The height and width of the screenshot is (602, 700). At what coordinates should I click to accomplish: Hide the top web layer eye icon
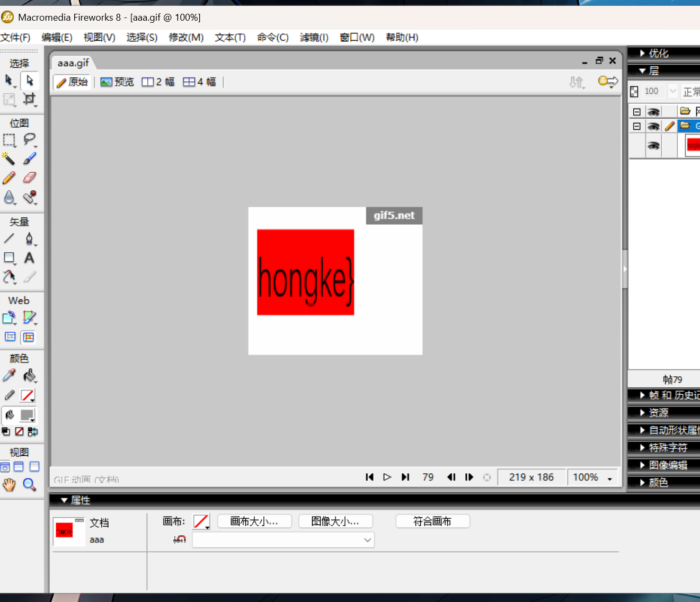(653, 112)
